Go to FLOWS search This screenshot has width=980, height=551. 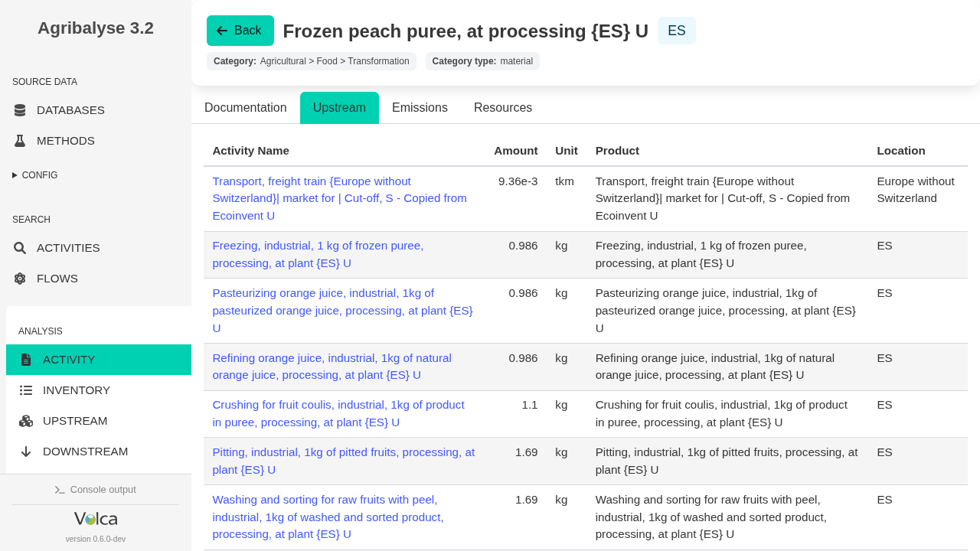pos(96,279)
